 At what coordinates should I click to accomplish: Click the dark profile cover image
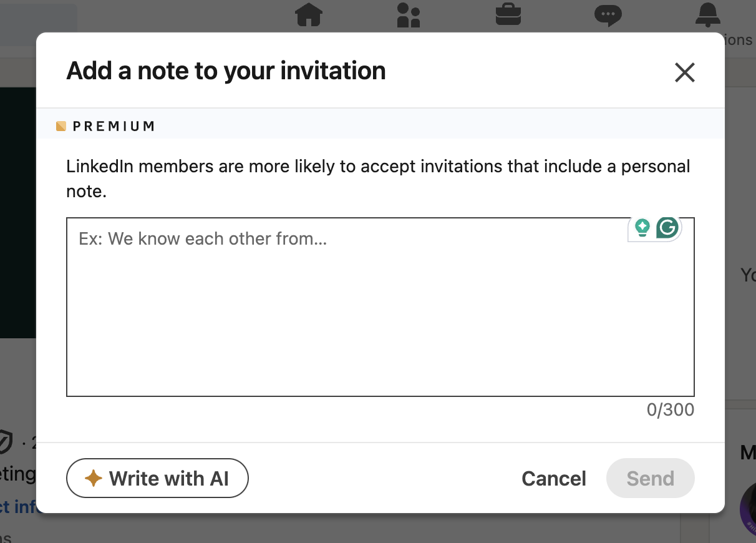pos(17,212)
